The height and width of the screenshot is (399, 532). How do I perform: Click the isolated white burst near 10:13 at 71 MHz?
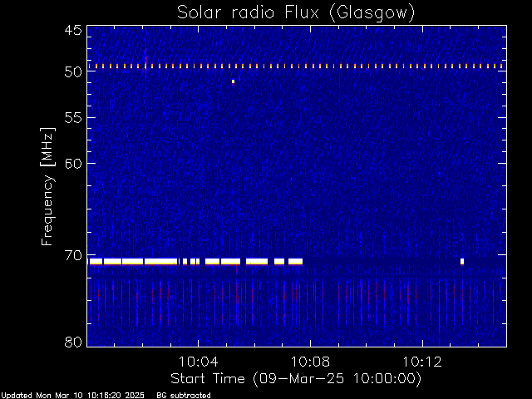(x=462, y=261)
